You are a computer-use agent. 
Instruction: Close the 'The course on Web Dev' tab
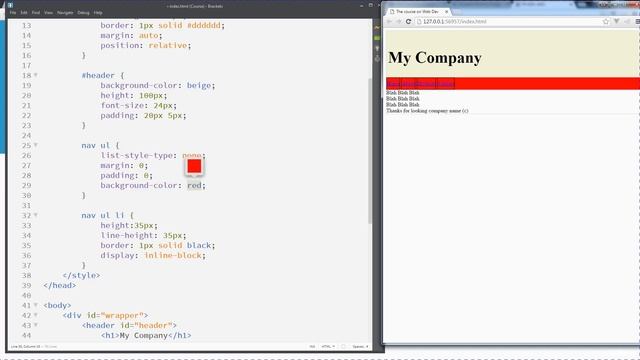coord(447,12)
